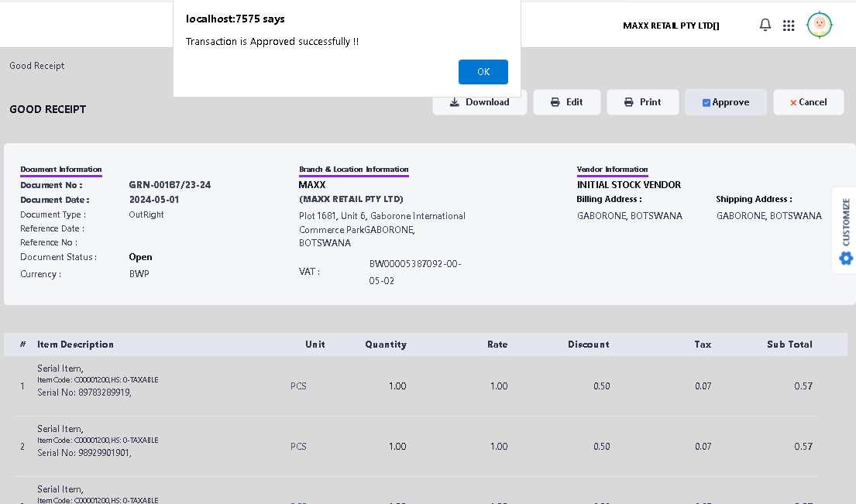
Task: Open the vertical CUSTOMIZE side tab
Action: pos(846,221)
